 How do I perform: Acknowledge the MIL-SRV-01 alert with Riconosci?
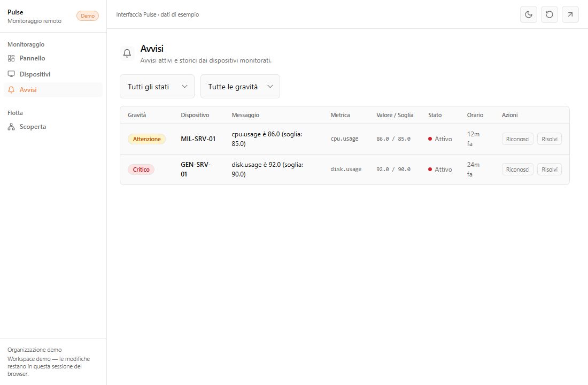click(x=517, y=139)
